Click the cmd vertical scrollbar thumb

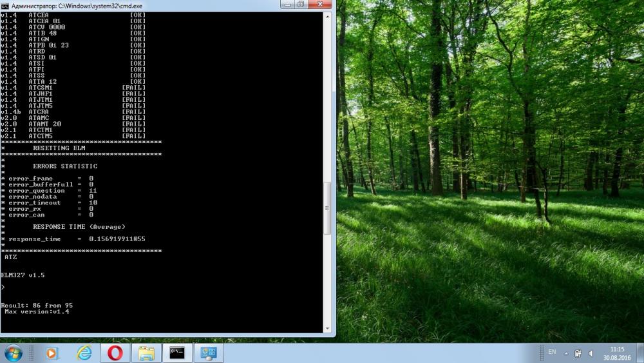tap(327, 208)
